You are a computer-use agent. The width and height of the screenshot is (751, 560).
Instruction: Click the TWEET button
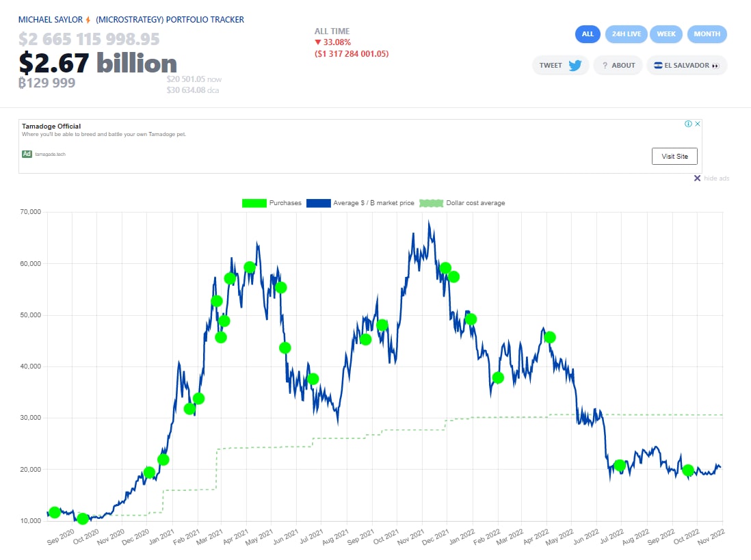coord(560,66)
